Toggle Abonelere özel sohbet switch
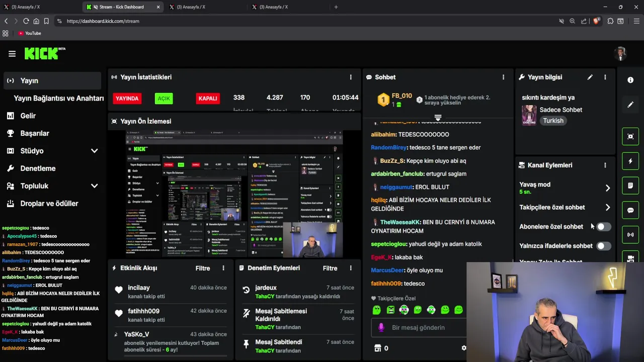This screenshot has height=362, width=644. point(604,227)
